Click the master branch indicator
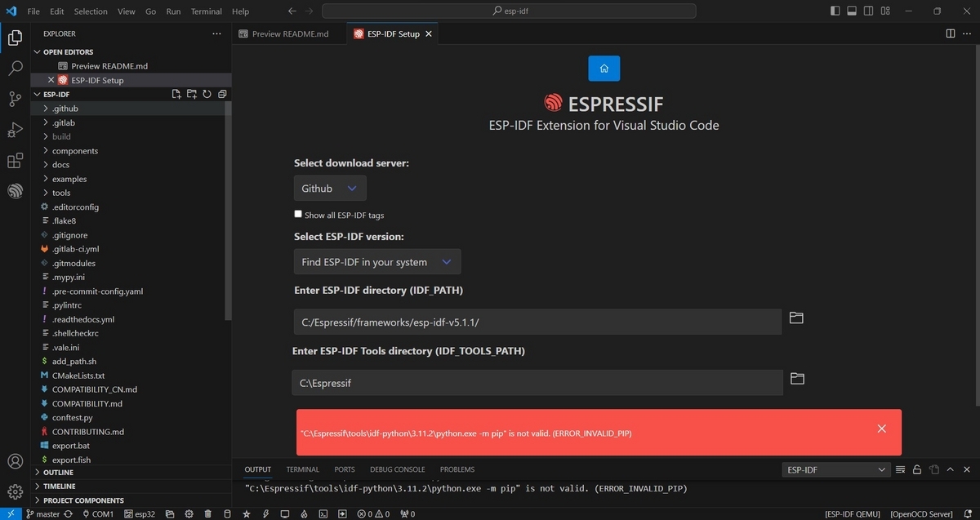Screen dimensions: 980x520 (43, 514)
